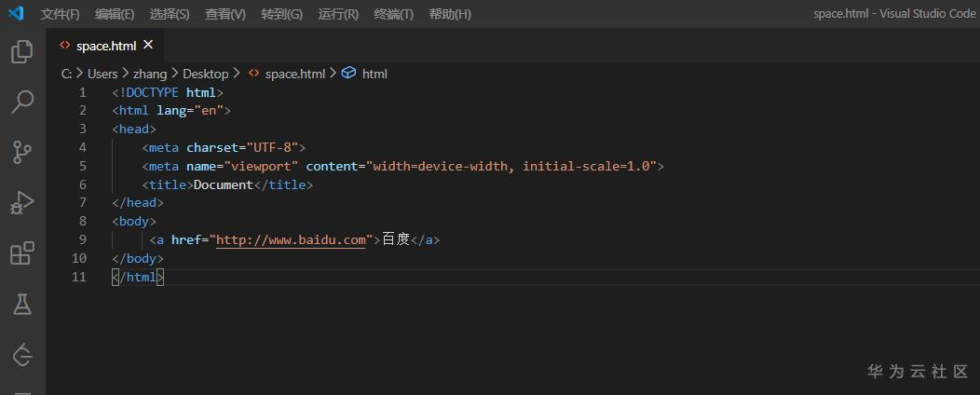
Task: Click the VS Code logo icon
Action: 16,14
